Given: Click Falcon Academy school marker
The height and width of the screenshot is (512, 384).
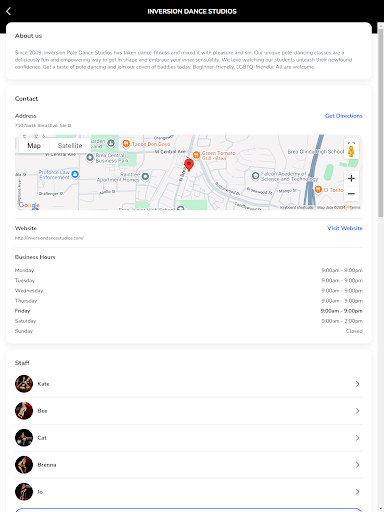Looking at the screenshot, I should point(255,176).
